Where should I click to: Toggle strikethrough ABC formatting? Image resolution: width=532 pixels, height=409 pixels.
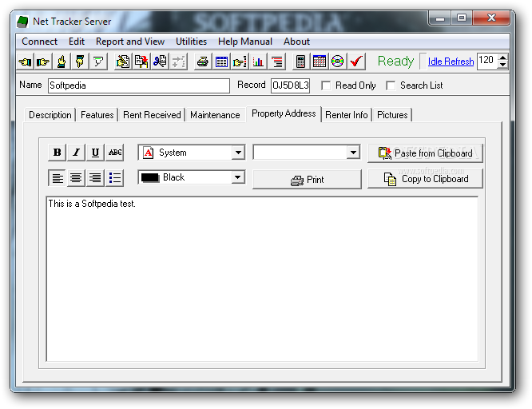click(x=115, y=153)
